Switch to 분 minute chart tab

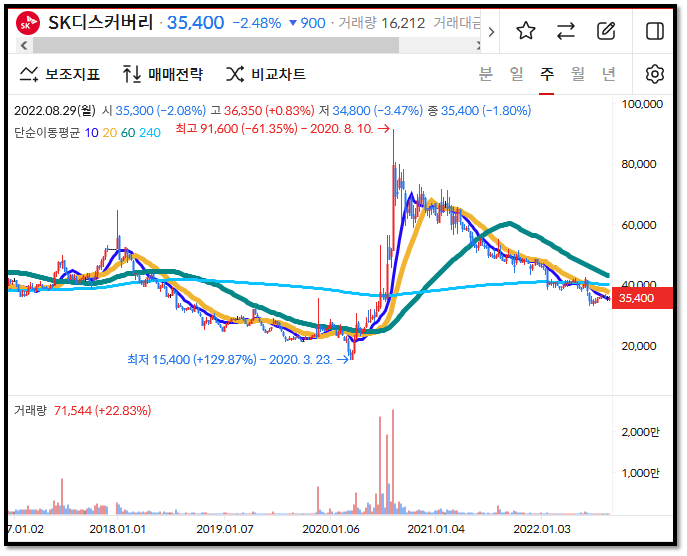point(485,74)
